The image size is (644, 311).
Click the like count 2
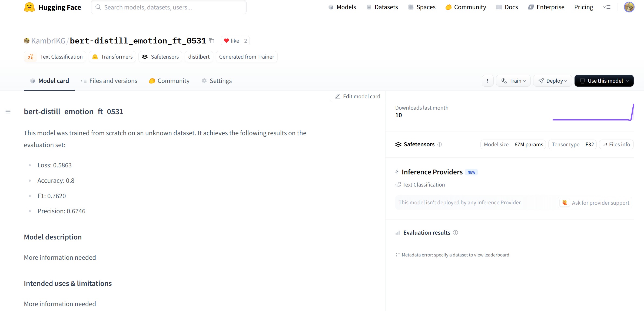click(245, 41)
